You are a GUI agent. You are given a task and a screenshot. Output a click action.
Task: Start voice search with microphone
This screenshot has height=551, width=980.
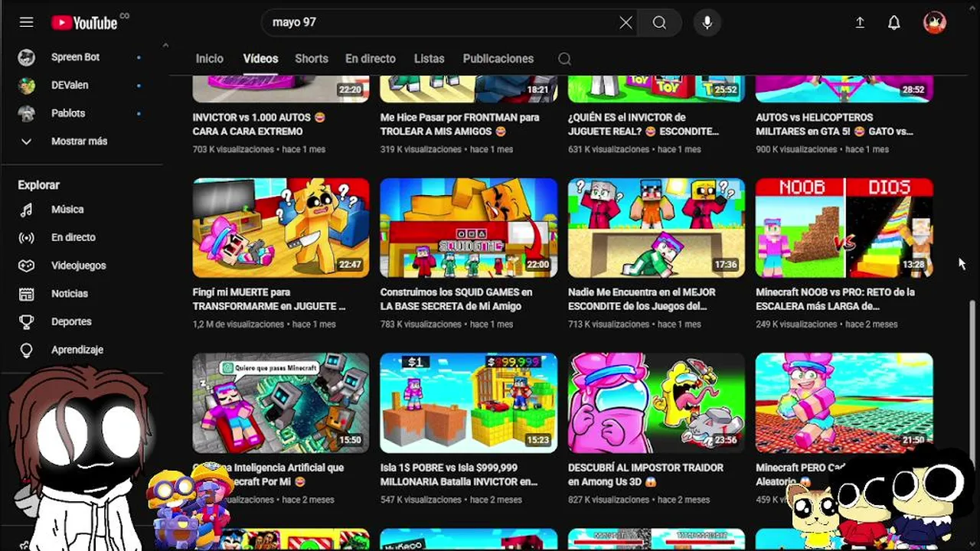(x=707, y=23)
